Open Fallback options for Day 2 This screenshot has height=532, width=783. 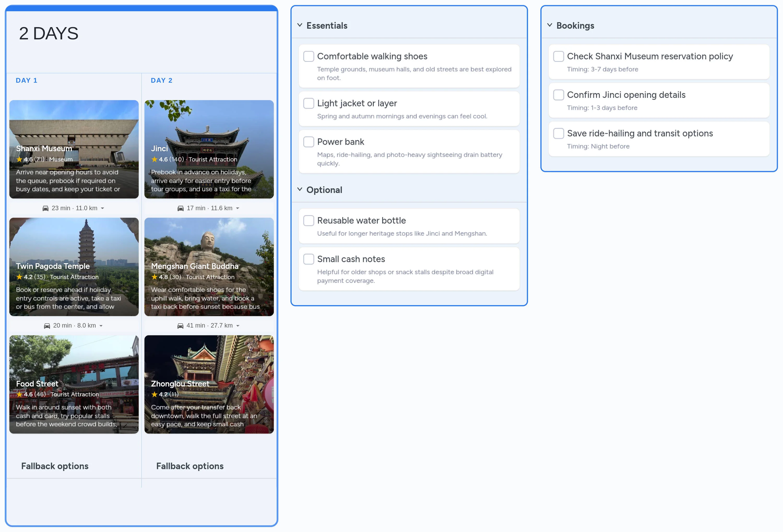[190, 466]
